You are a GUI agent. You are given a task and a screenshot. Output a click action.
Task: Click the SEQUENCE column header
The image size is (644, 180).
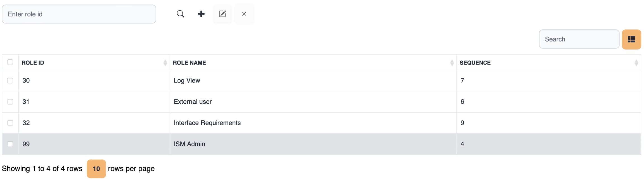point(475,63)
